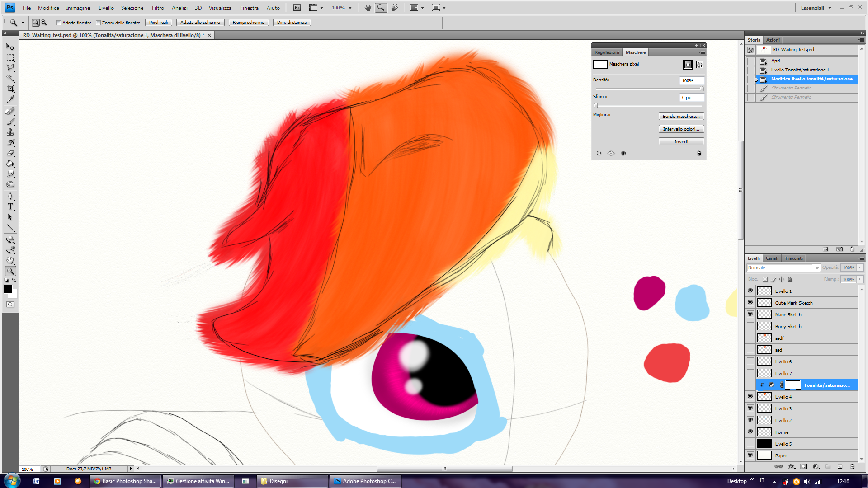Switch to the Canali tab

coord(772,258)
